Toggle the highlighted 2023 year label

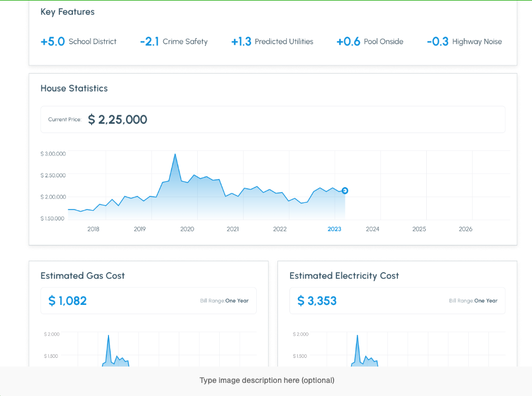334,229
